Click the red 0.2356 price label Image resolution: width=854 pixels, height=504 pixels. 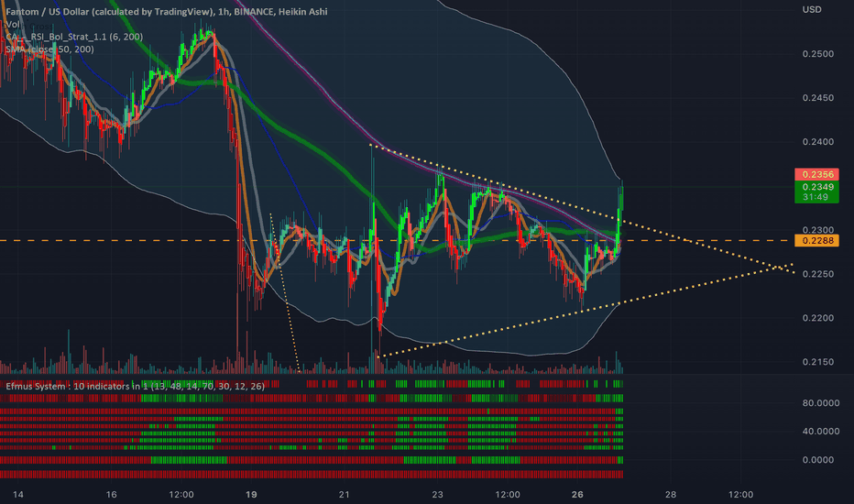817,174
